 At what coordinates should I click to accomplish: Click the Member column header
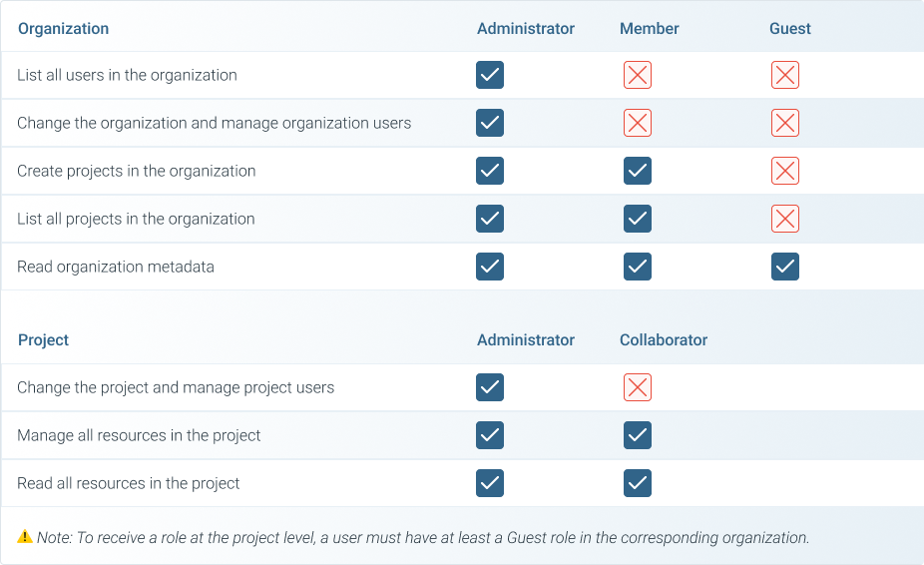coord(650,28)
